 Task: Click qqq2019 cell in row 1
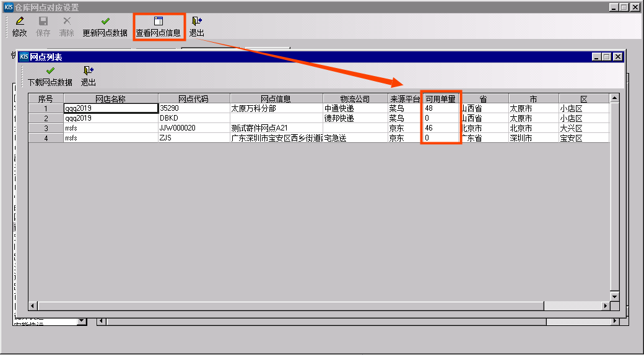tap(111, 108)
